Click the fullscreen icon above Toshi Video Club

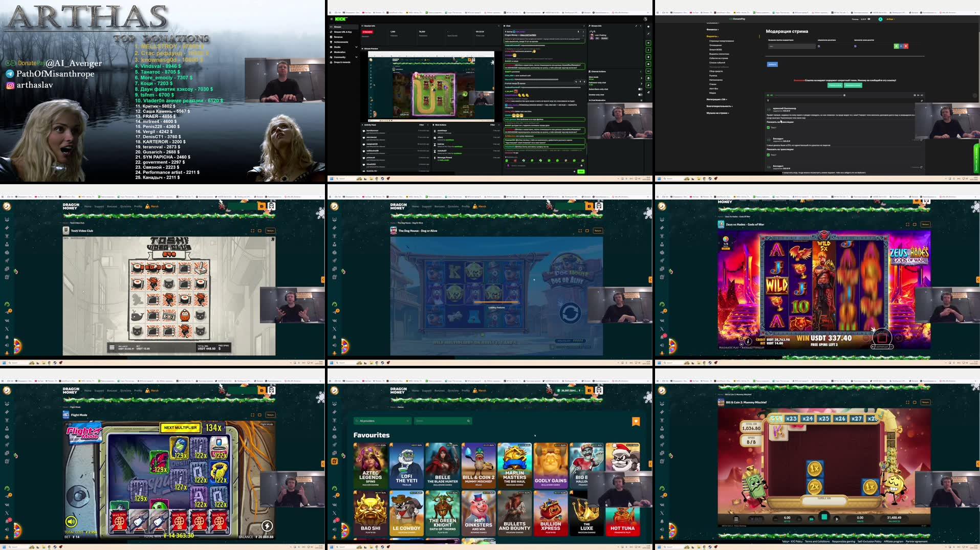click(253, 231)
